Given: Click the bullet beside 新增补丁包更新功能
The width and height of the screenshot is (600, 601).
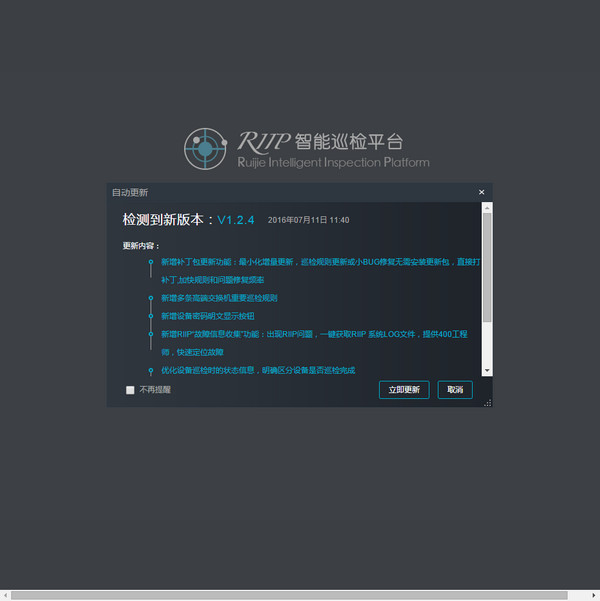Looking at the screenshot, I should (x=150, y=262).
